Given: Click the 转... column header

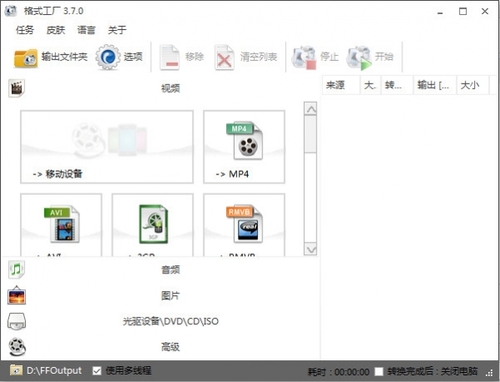Looking at the screenshot, I should point(397,85).
